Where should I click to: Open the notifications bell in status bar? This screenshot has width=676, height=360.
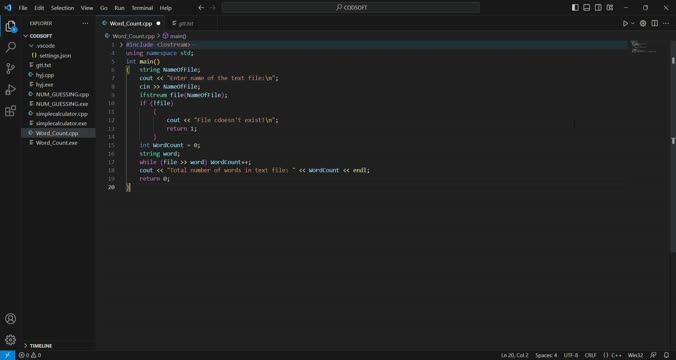tap(667, 355)
